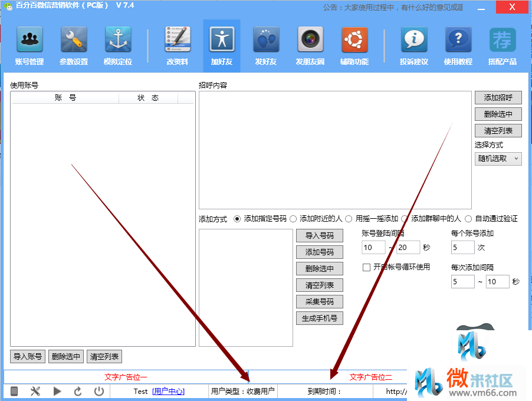The image size is (532, 401).
Task: Select 添加附近的人 radio option
Action: pyautogui.click(x=293, y=219)
